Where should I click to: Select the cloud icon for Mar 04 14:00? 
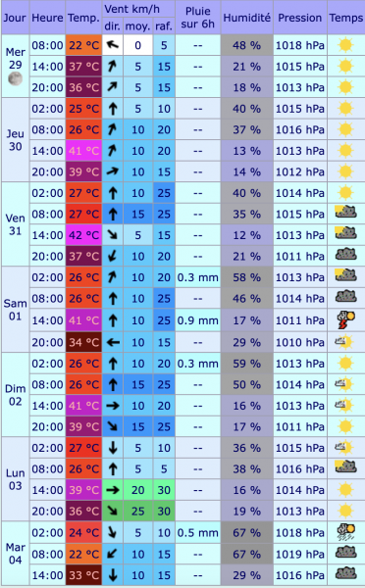click(x=345, y=573)
